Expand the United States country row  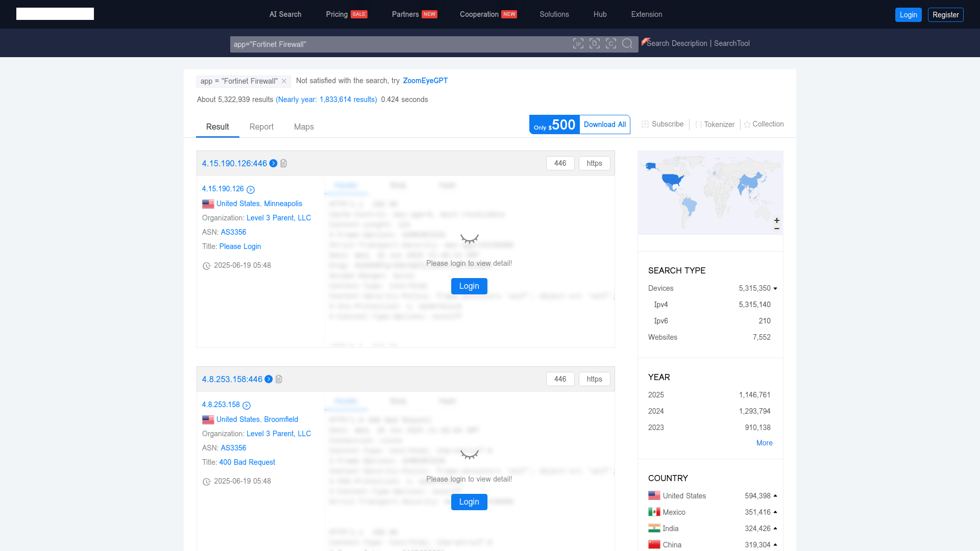tap(775, 496)
